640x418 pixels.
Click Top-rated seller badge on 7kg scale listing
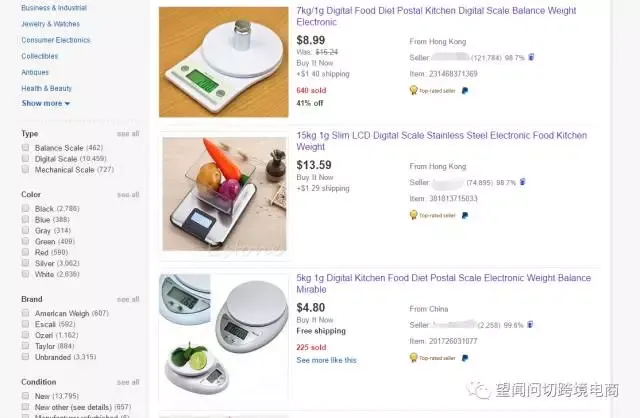coord(433,90)
